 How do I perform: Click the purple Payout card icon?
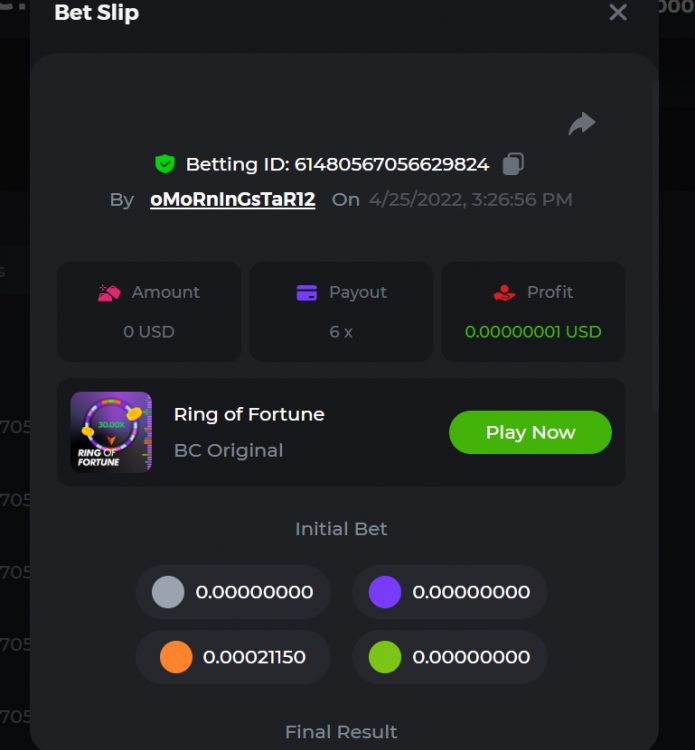(x=307, y=292)
